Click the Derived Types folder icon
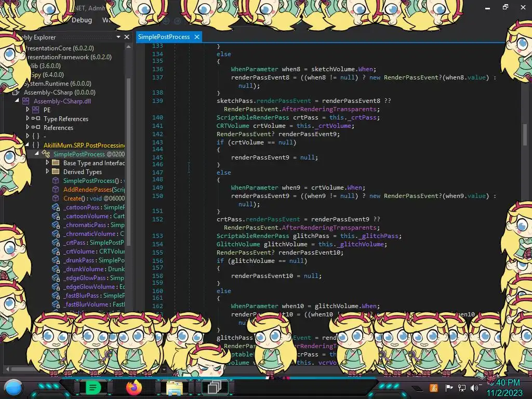This screenshot has height=399, width=532. [x=56, y=171]
